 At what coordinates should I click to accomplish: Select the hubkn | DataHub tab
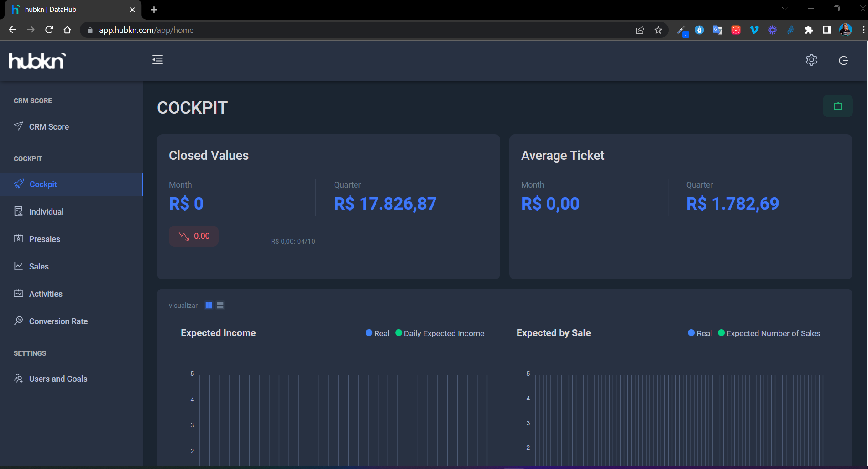pyautogui.click(x=73, y=10)
